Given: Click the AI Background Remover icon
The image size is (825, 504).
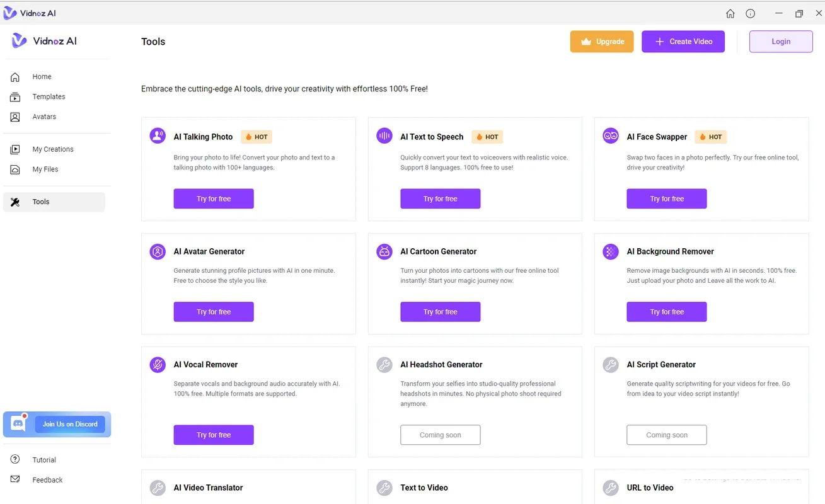Looking at the screenshot, I should pos(611,251).
